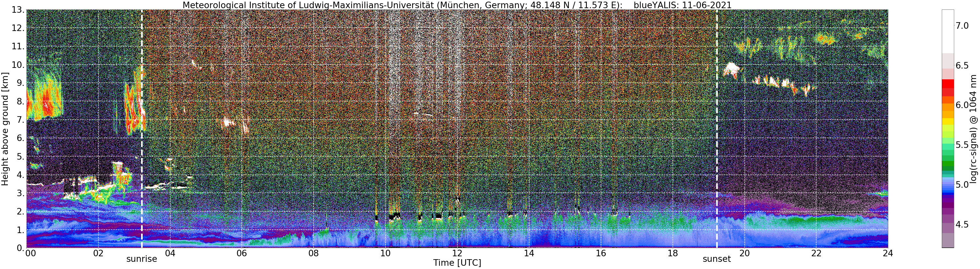980x269 pixels.
Task: Click the '14' time tick label
Action: pyautogui.click(x=529, y=253)
